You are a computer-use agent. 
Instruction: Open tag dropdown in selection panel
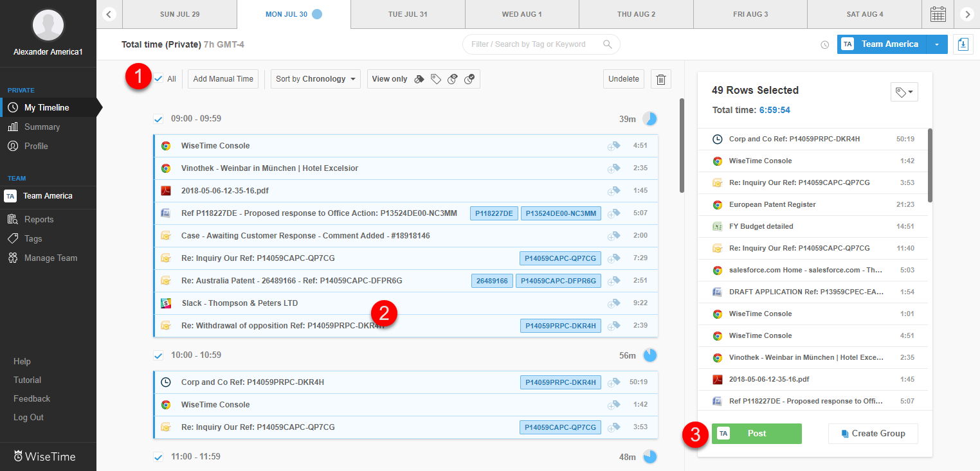coord(904,93)
